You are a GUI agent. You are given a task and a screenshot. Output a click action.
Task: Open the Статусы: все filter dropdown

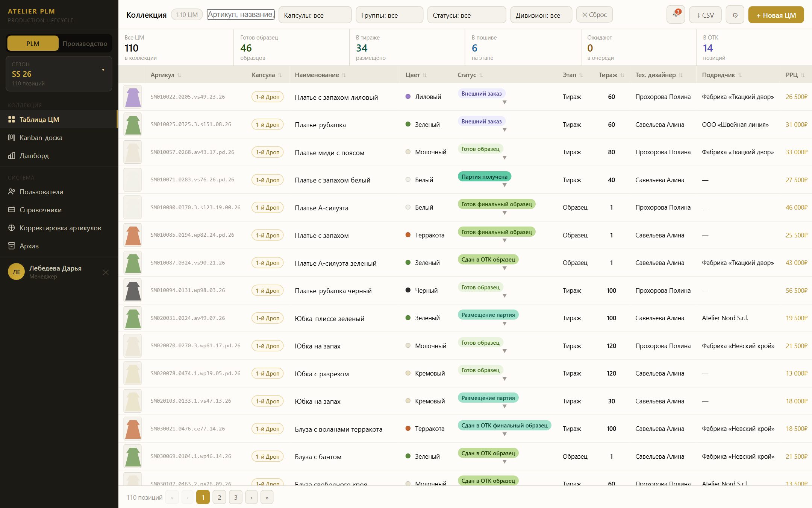click(467, 15)
